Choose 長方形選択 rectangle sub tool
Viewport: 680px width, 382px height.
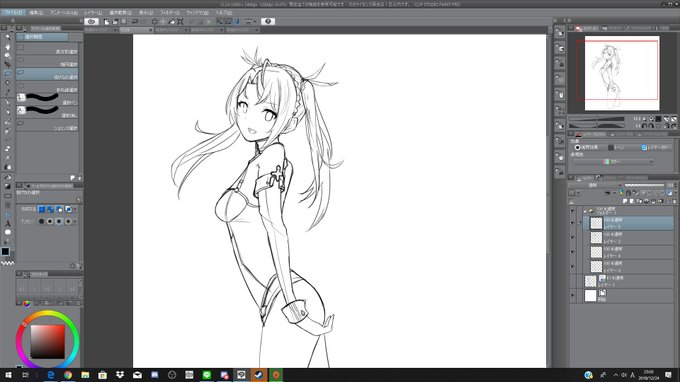[47, 49]
